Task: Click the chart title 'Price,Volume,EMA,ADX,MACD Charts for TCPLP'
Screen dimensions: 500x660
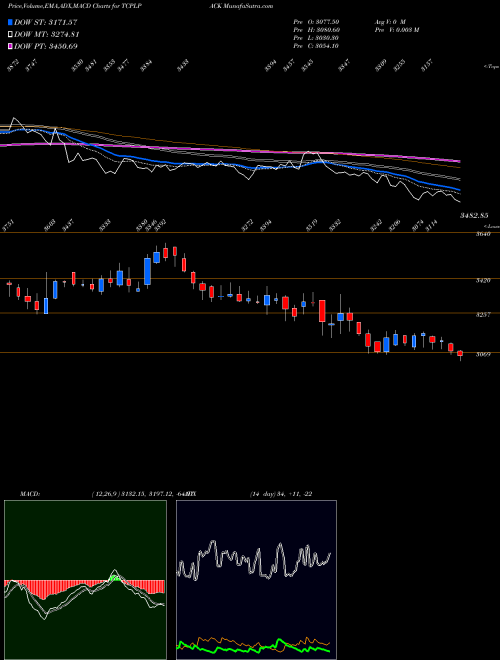Action: (74, 6)
